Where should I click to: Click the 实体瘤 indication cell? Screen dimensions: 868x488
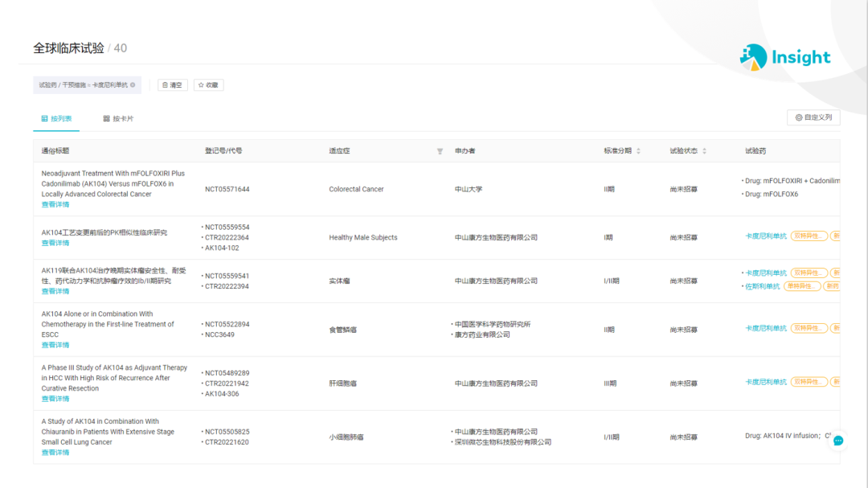click(339, 281)
